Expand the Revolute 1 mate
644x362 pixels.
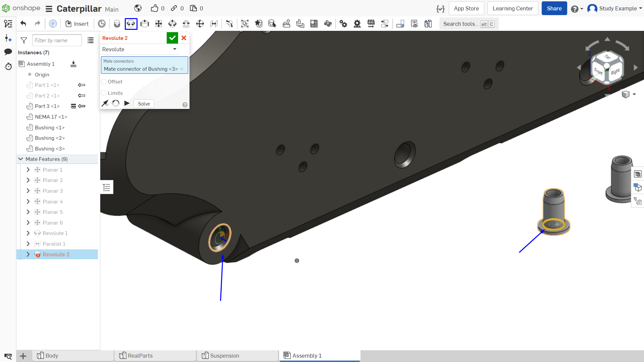point(28,233)
